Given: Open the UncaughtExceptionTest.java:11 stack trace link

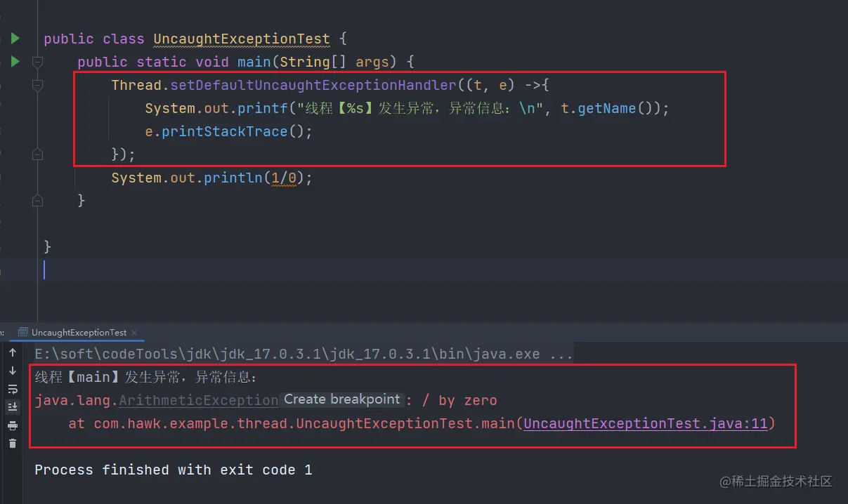Looking at the screenshot, I should (x=646, y=423).
